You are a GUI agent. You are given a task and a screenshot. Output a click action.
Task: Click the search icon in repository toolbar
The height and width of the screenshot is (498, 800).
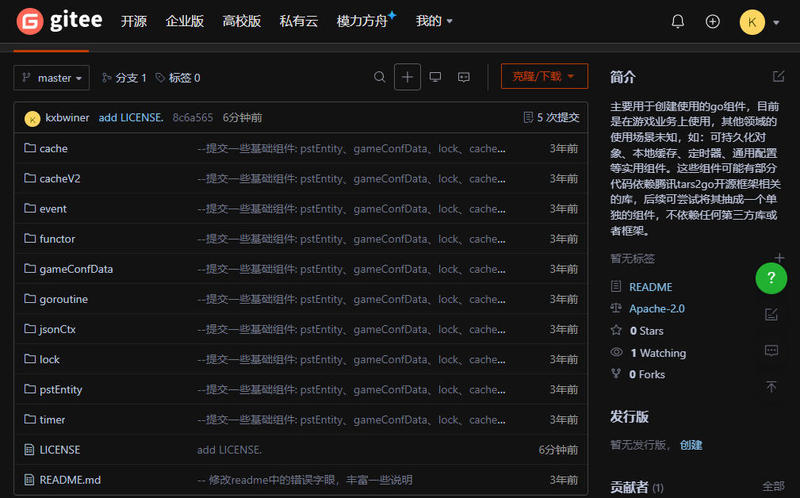[379, 77]
